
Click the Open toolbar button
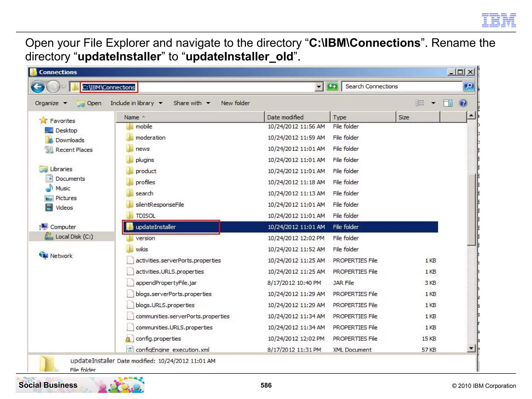coord(89,103)
